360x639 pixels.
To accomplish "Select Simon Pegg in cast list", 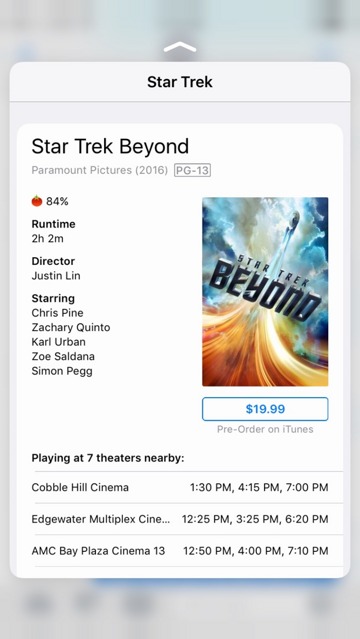I will pos(62,371).
